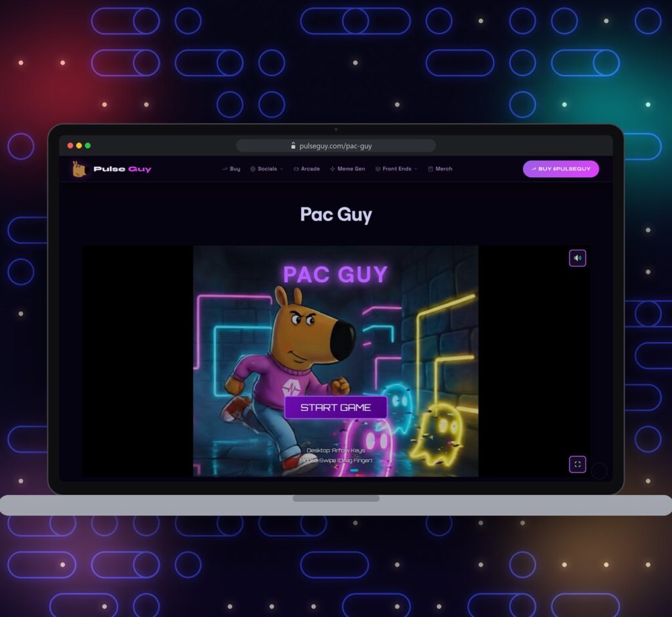Click the PAC GUY neon game title
672x617 pixels.
[x=335, y=274]
